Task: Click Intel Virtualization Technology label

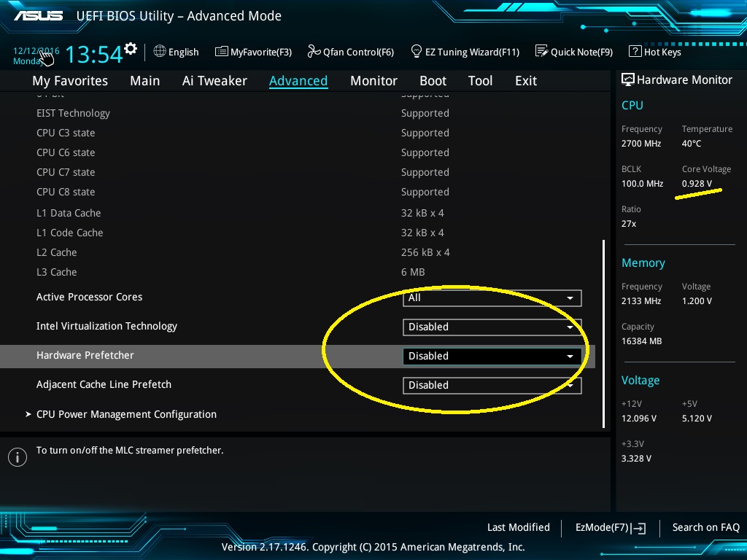Action: (107, 326)
